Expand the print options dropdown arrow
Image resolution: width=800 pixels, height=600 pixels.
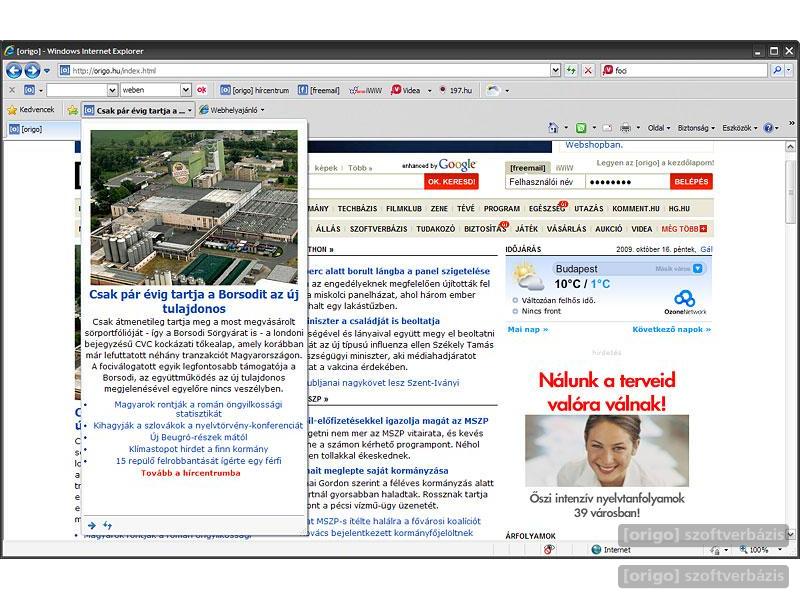(x=638, y=128)
